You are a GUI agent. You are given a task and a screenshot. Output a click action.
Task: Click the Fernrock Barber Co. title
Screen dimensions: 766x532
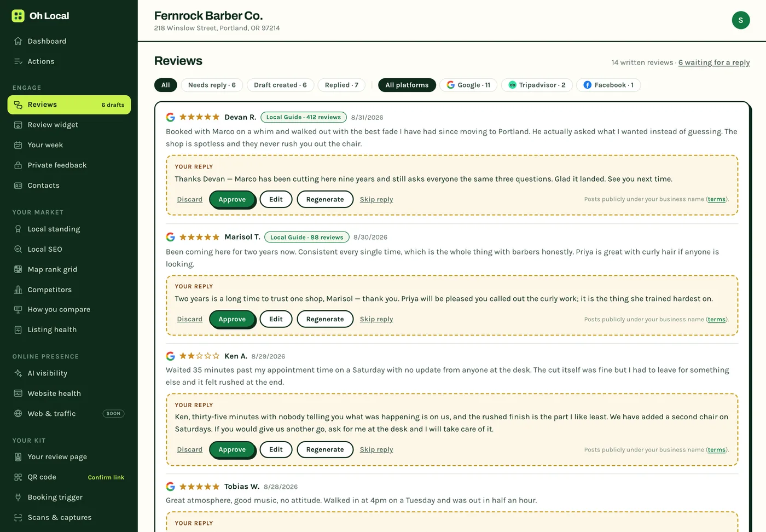[x=208, y=16]
